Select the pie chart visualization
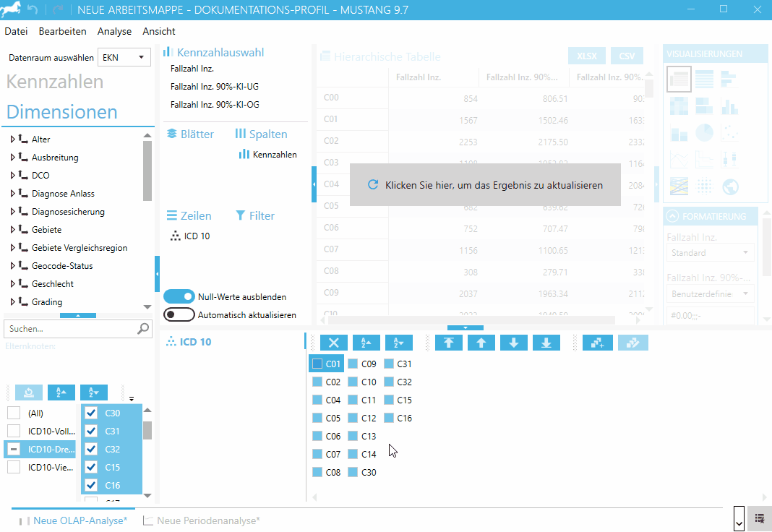 pos(704,132)
